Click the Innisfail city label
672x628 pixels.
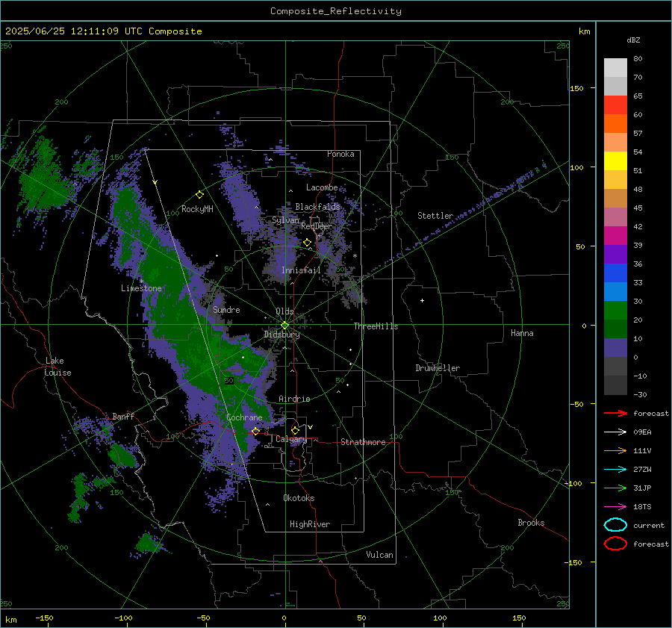click(301, 270)
